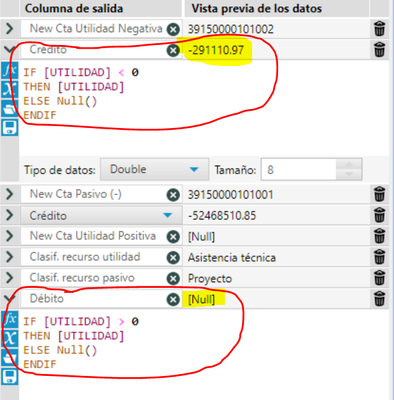Select the Proyecto preview value
The height and width of the screenshot is (400, 394).
point(210,279)
